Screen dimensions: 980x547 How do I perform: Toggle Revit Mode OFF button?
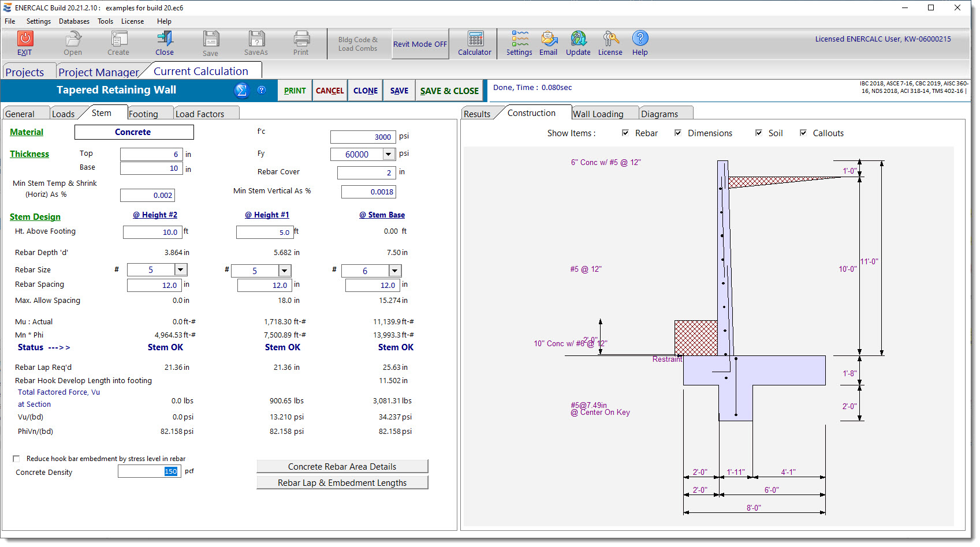click(x=420, y=44)
